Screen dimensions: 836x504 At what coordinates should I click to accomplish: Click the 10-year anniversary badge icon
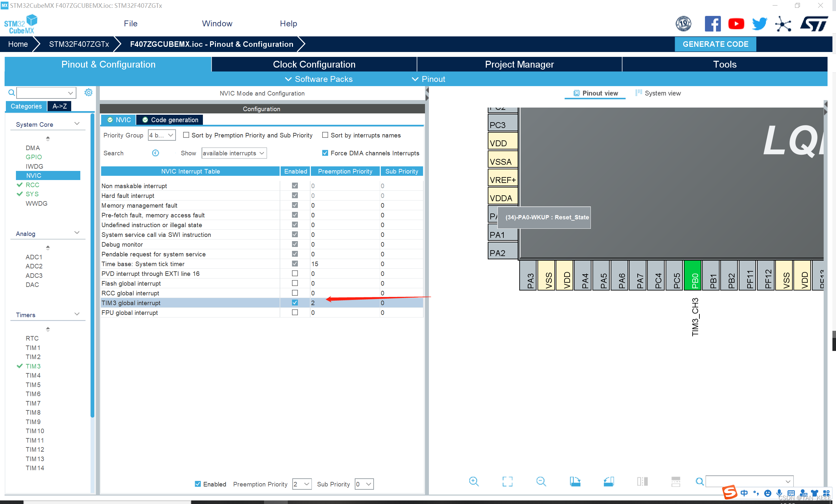pos(683,24)
